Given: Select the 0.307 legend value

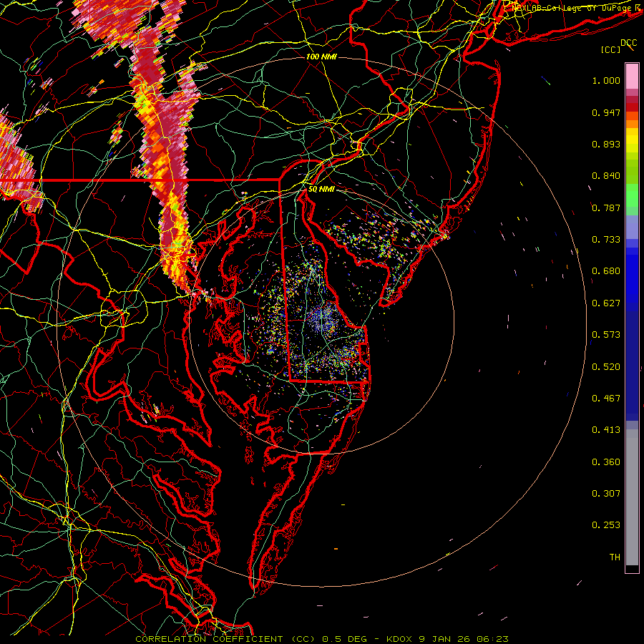Looking at the screenshot, I should (x=606, y=494).
